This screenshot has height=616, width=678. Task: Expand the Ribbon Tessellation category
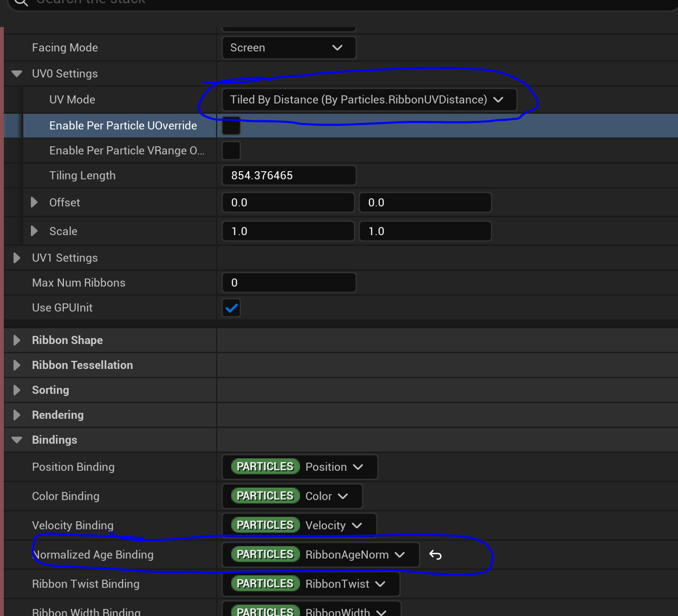point(17,365)
